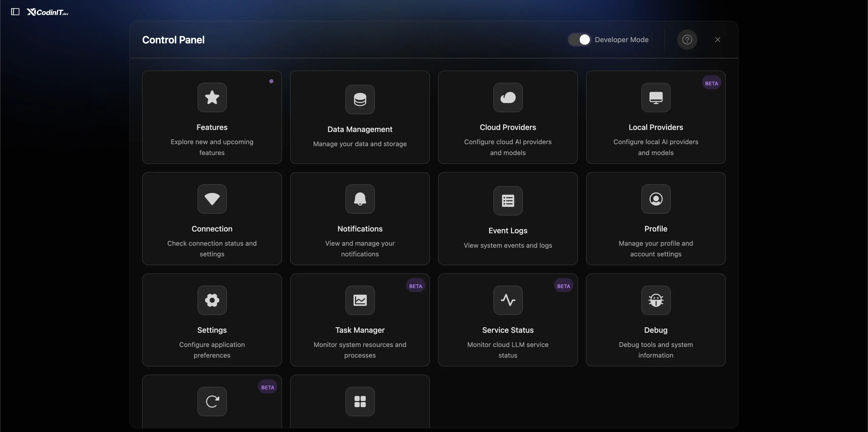Select the Features card notification dot
868x432 pixels.
pyautogui.click(x=272, y=81)
